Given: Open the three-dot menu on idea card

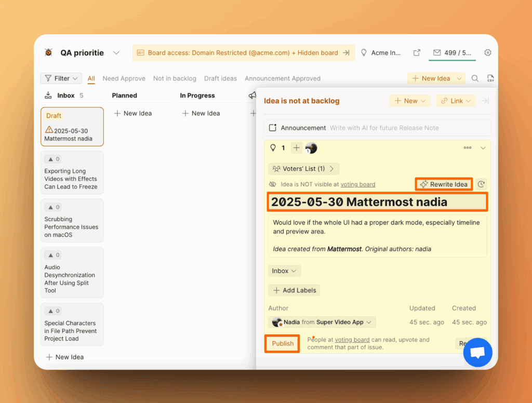Looking at the screenshot, I should click(468, 148).
